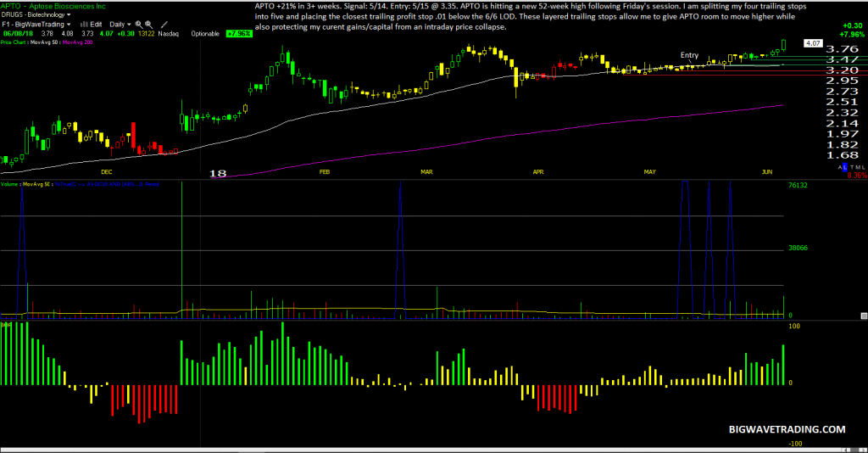The width and height of the screenshot is (868, 453).
Task: Open the Daily timeframe dropdown
Action: pyautogui.click(x=120, y=25)
